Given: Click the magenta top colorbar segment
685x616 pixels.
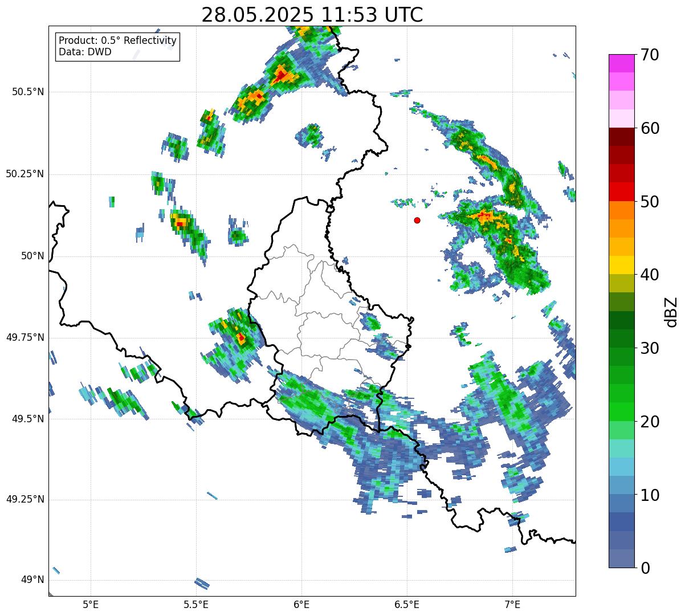Looking at the screenshot, I should pyautogui.click(x=622, y=63).
